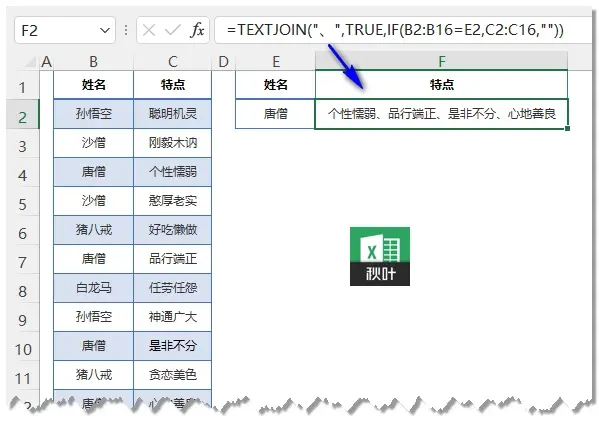Click the three-dot formula bar resize handle
This screenshot has height=424, width=599.
coord(126,30)
